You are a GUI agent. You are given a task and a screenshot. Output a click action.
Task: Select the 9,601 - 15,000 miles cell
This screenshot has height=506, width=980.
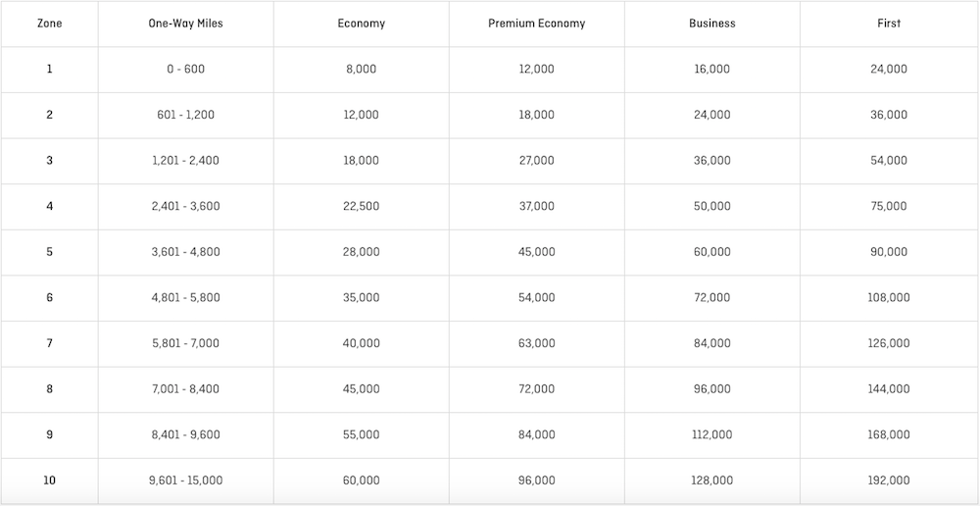(x=185, y=481)
